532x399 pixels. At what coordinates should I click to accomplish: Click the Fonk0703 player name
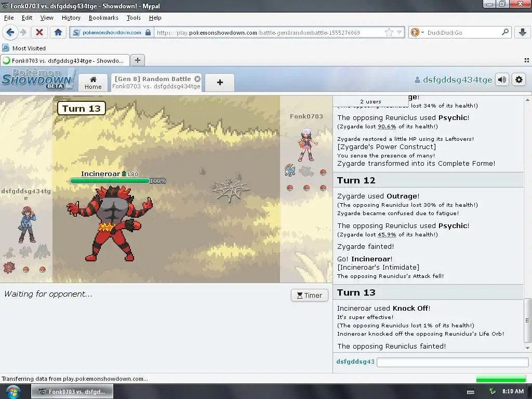click(x=307, y=116)
